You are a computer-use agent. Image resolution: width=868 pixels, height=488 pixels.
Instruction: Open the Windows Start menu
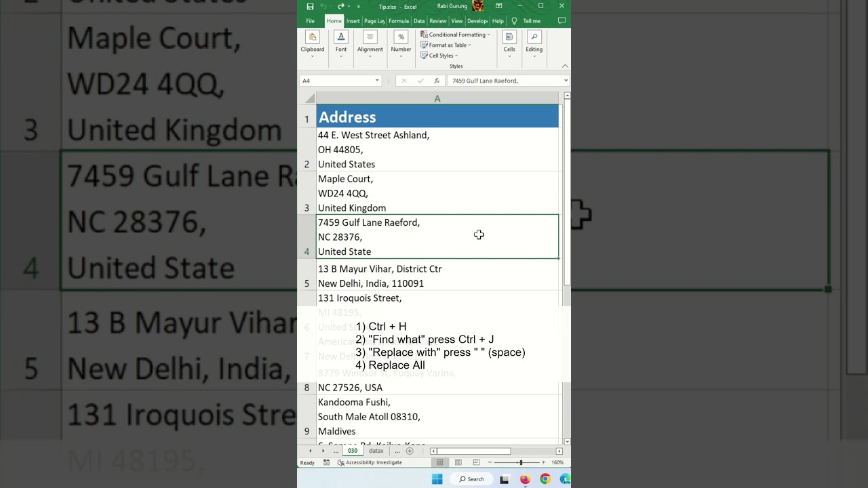click(x=437, y=479)
